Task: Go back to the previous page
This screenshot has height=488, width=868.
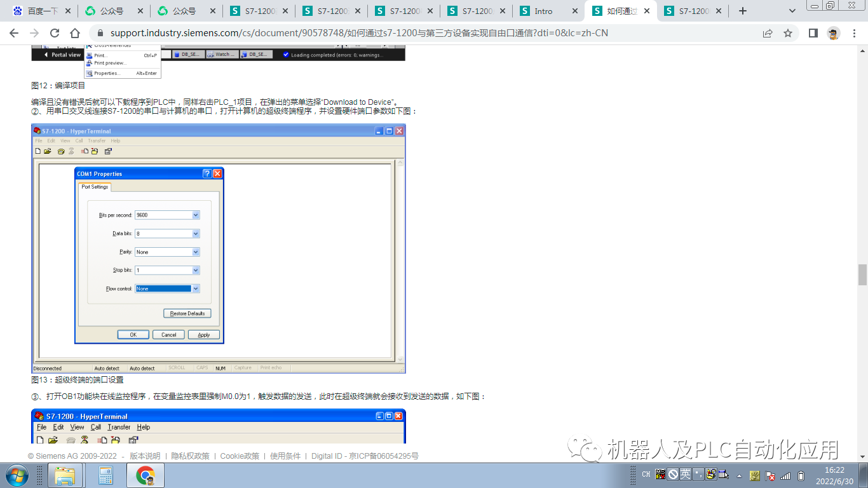Action: 14,33
